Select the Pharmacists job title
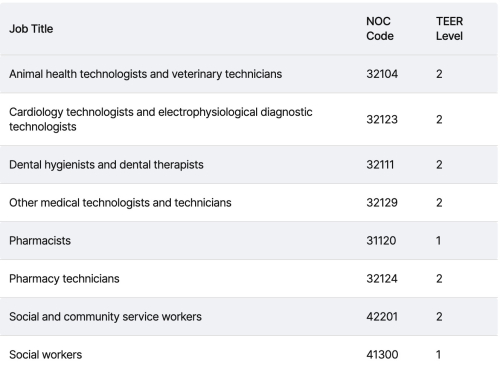 coord(40,241)
